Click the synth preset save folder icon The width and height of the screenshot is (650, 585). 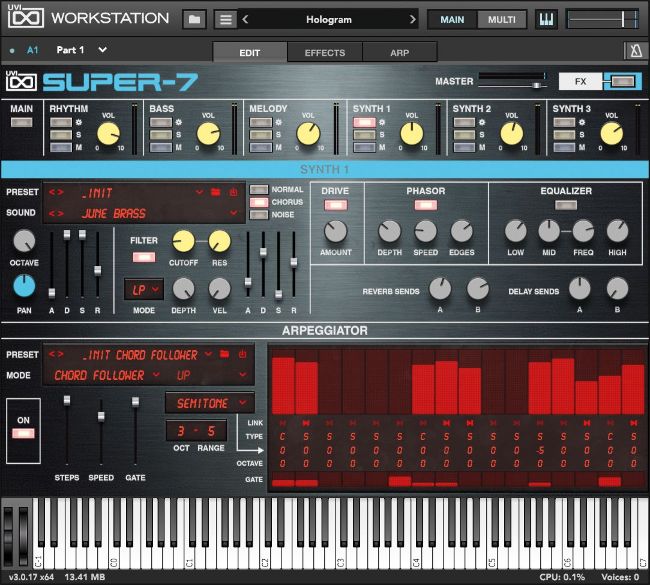(x=216, y=192)
